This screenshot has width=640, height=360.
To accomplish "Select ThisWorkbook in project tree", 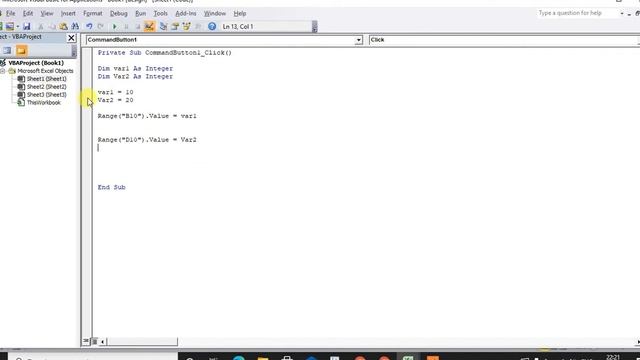I will pos(44,102).
